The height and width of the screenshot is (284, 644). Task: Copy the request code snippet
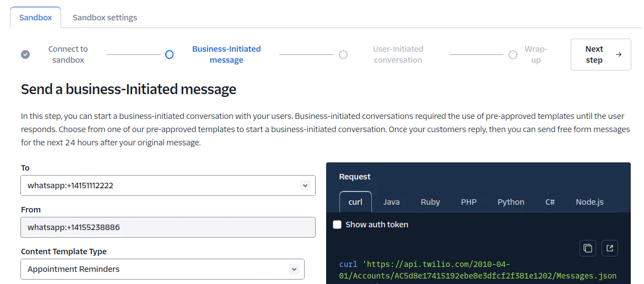click(x=588, y=248)
